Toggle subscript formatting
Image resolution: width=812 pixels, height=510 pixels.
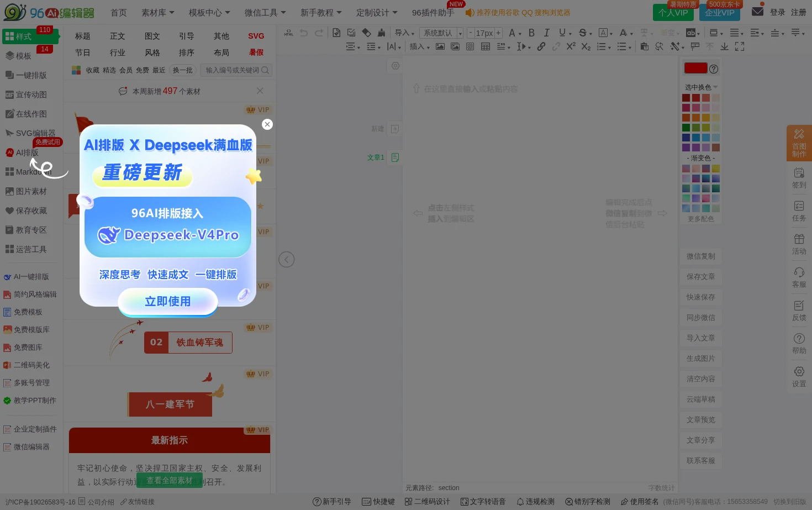(x=586, y=47)
